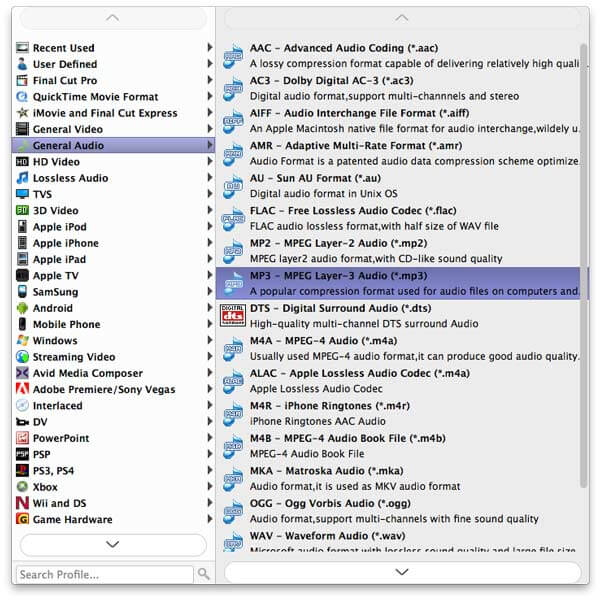
Task: Choose the MP3 MPEG Layer-3 Audio format
Action: tap(398, 283)
